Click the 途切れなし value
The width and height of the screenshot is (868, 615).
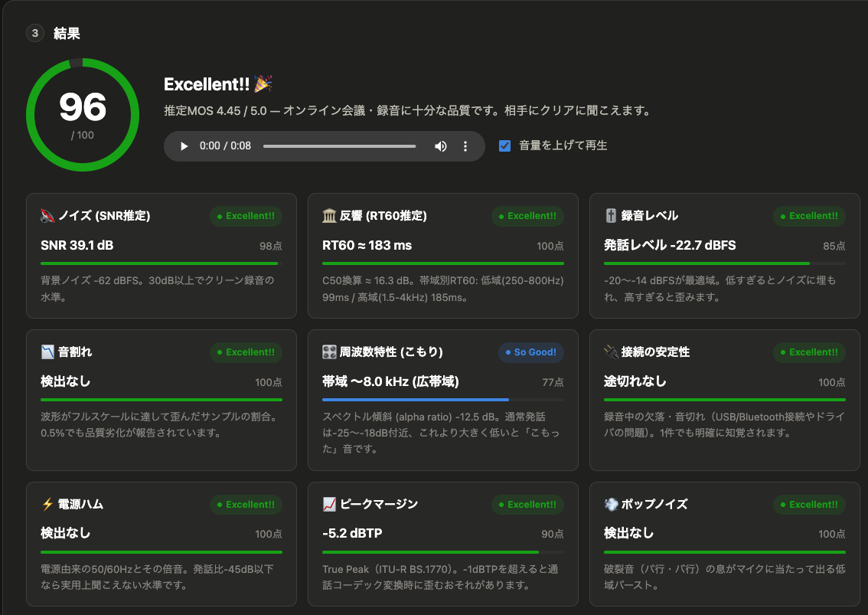(x=635, y=381)
